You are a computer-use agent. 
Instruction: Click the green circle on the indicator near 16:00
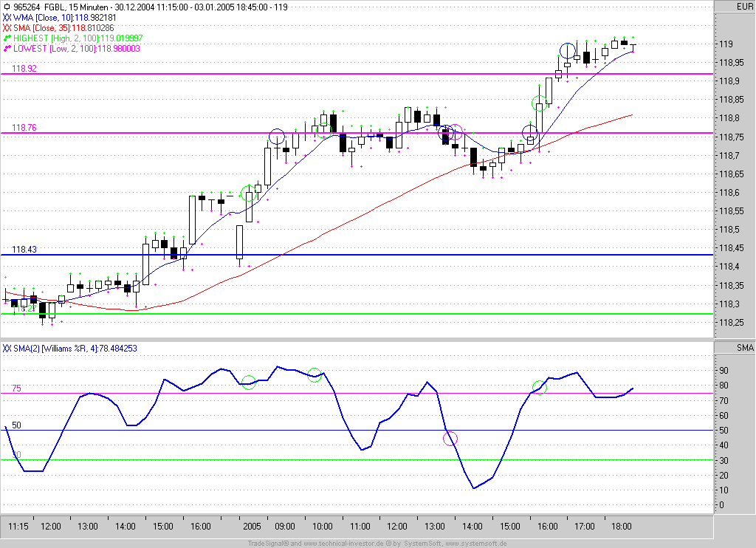coord(540,387)
